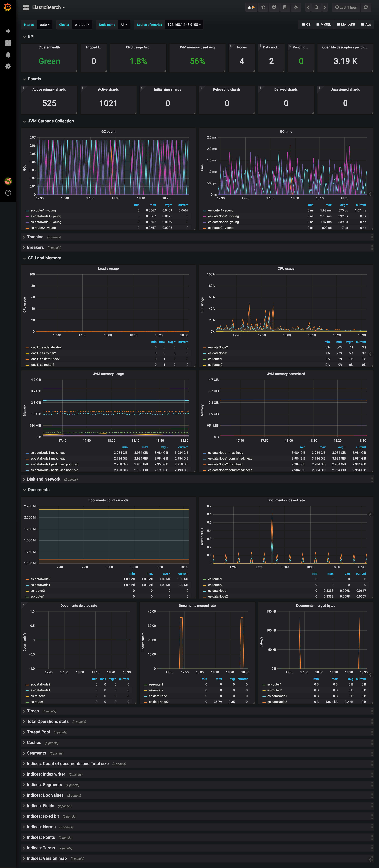The width and height of the screenshot is (379, 868).
Task: Open the Dashboards grid icon in sidebar
Action: coord(8,43)
